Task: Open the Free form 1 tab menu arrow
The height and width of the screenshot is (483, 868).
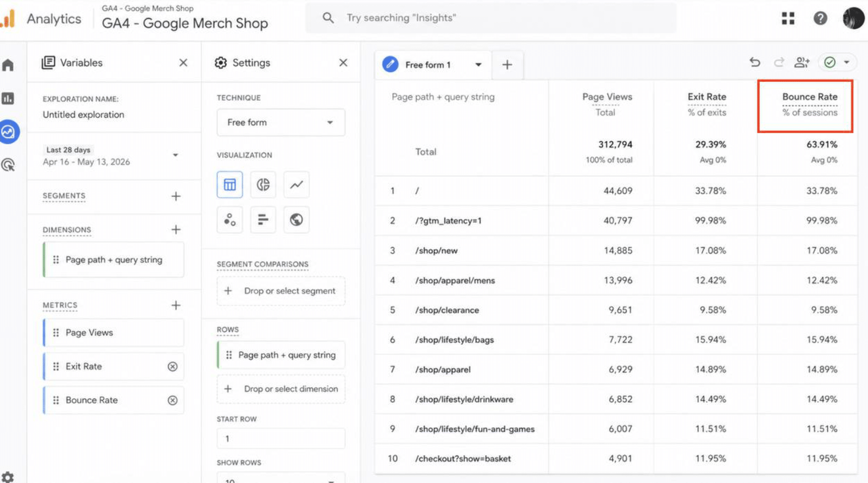Action: [x=478, y=65]
